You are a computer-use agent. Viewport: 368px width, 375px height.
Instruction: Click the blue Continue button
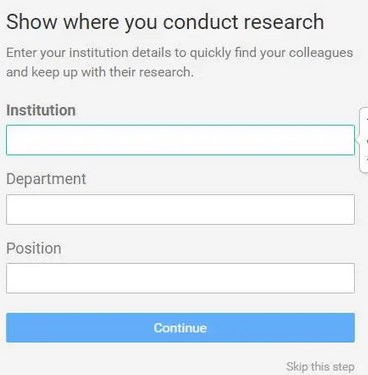pos(180,328)
